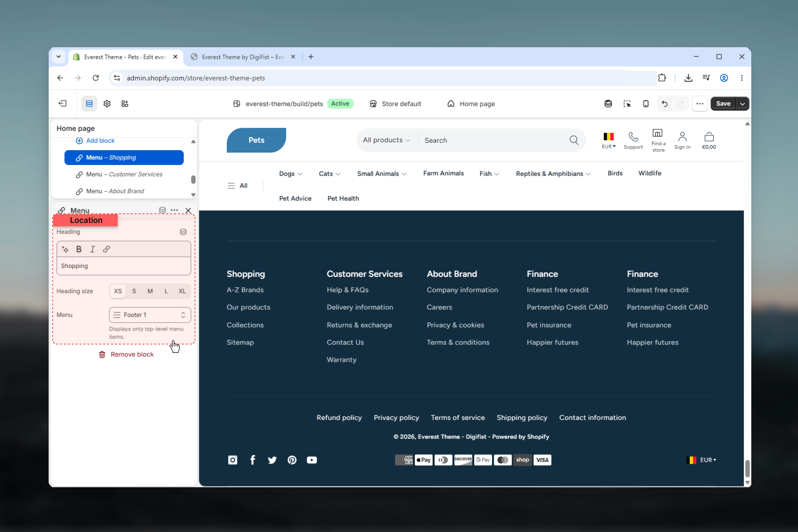Select S heading size
The width and height of the screenshot is (798, 532).
(134, 291)
